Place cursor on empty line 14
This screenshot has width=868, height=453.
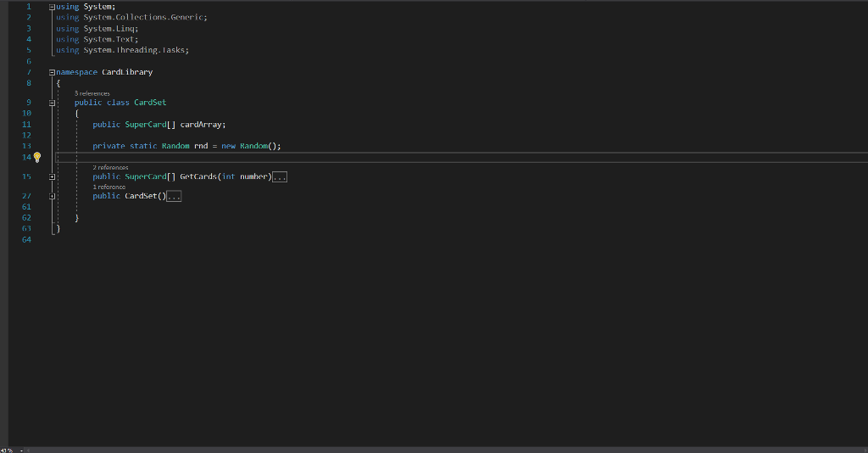point(462,157)
